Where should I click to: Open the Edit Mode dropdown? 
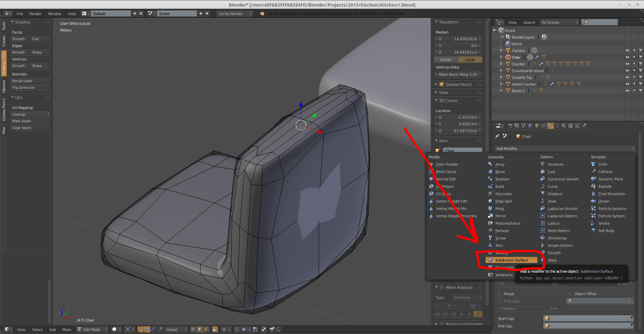(91, 329)
